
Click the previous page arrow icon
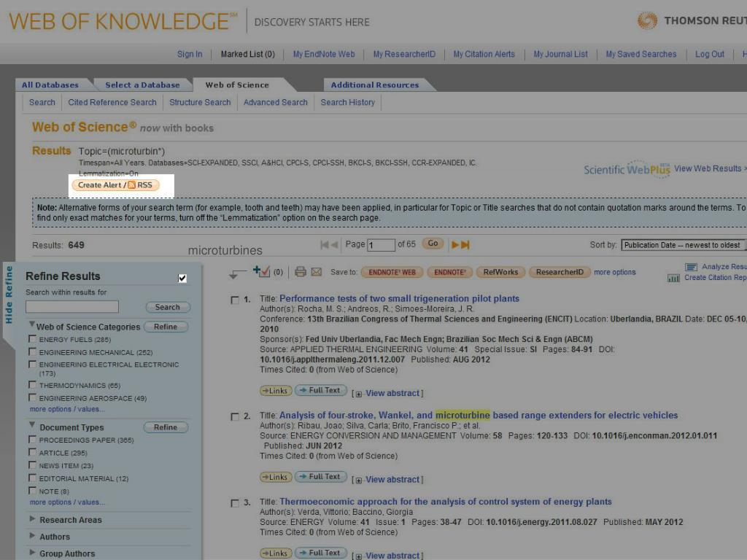(334, 245)
